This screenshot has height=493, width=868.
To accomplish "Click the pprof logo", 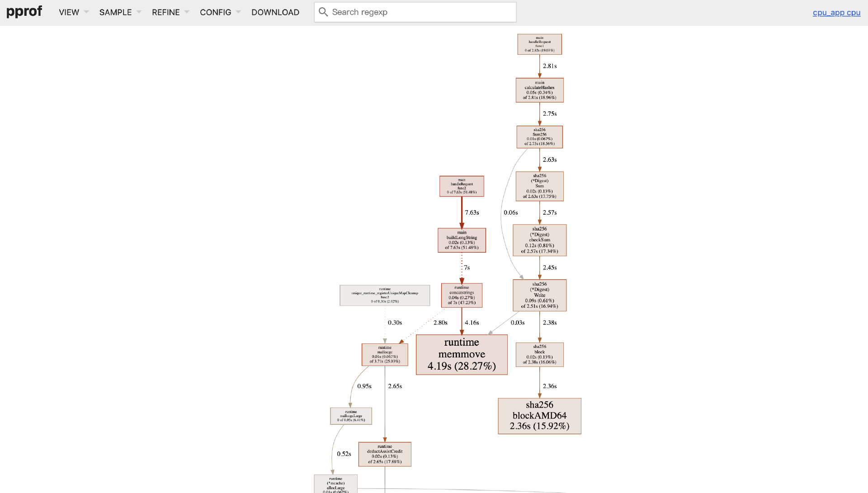I will pos(24,12).
